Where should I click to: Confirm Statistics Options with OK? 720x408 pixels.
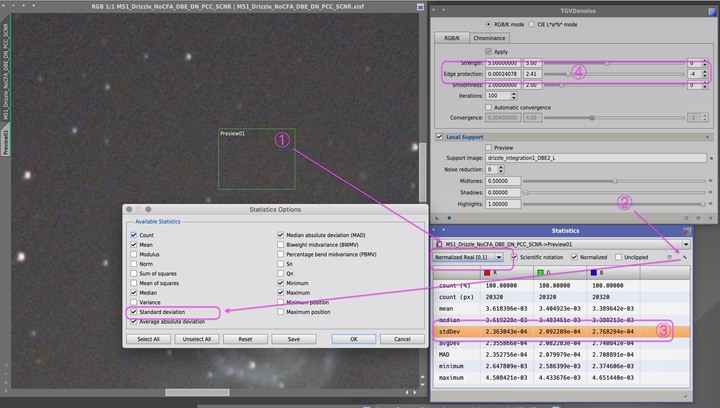coord(354,339)
